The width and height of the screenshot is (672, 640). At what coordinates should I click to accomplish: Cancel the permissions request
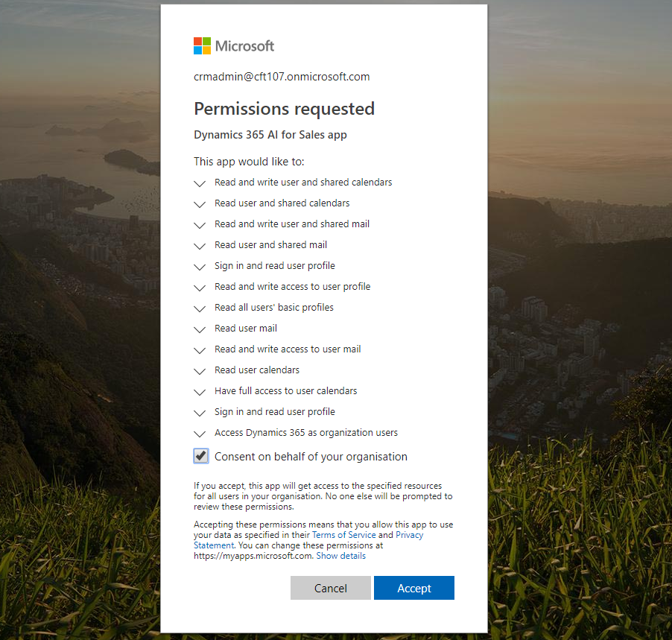(330, 588)
